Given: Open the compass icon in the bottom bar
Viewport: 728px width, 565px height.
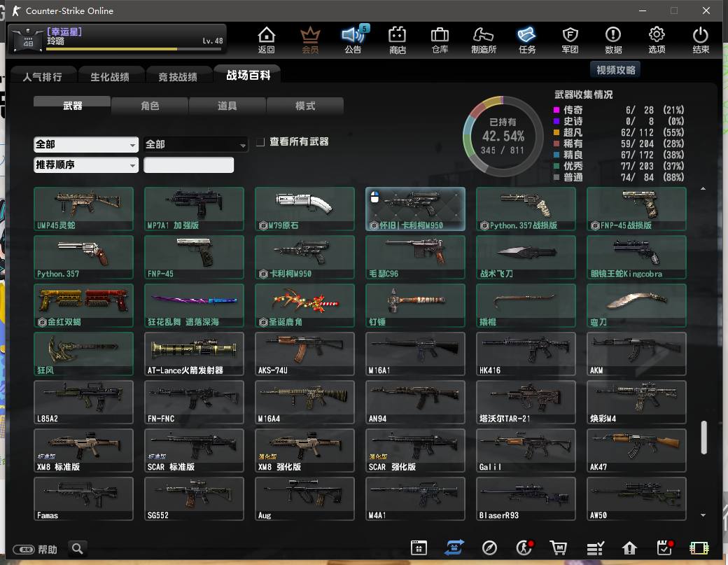Looking at the screenshot, I should click(489, 547).
